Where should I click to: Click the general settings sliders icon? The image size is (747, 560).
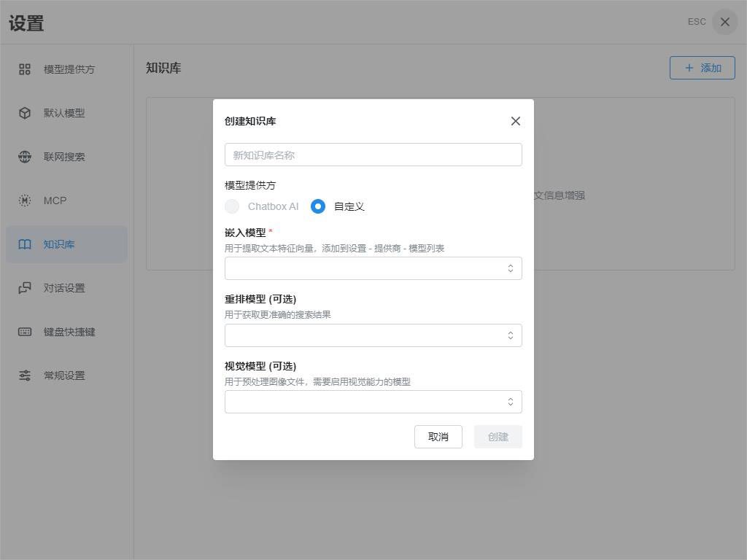point(24,376)
